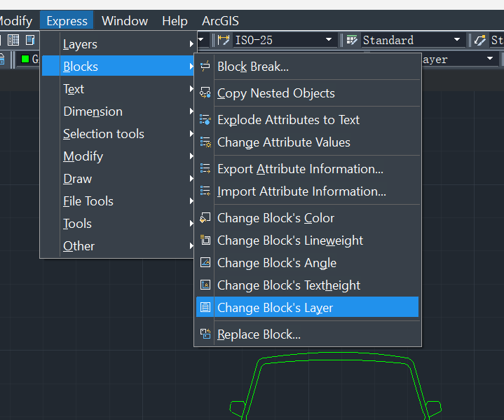Click the Replace Block icon
The width and height of the screenshot is (504, 420).
205,334
